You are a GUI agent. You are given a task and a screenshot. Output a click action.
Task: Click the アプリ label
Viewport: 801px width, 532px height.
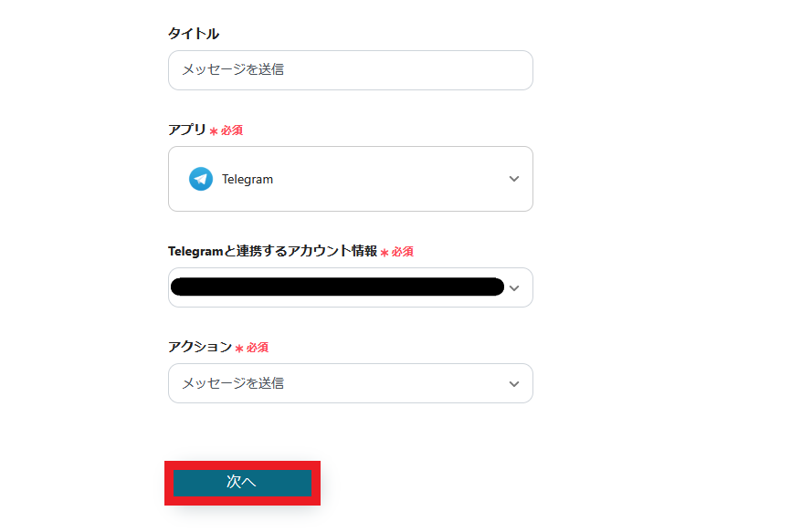click(187, 130)
